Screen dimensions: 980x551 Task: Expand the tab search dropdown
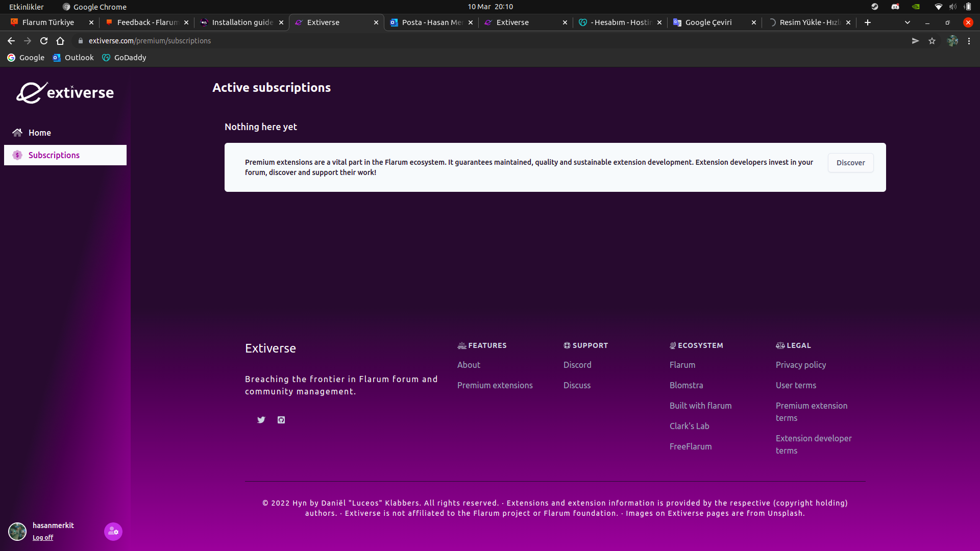908,22
